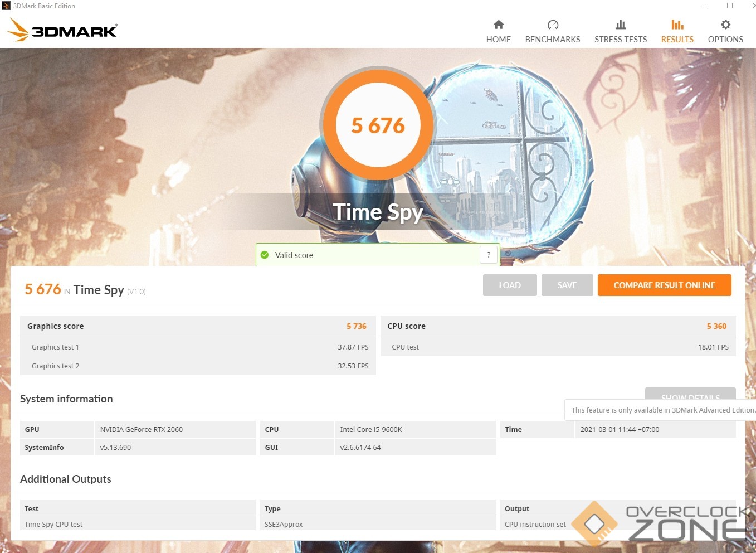The height and width of the screenshot is (553, 756).
Task: Click the Time Spy banner title
Action: tap(378, 212)
